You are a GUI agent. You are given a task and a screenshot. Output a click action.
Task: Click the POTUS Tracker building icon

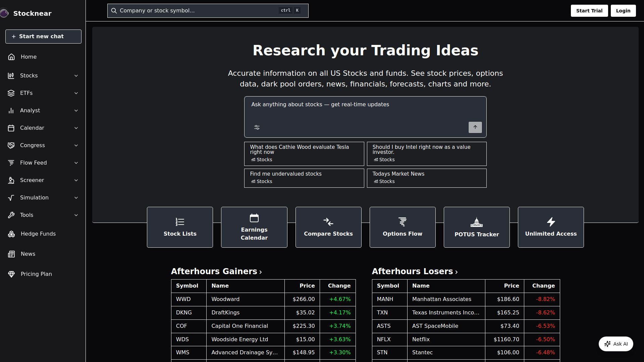[x=476, y=222]
